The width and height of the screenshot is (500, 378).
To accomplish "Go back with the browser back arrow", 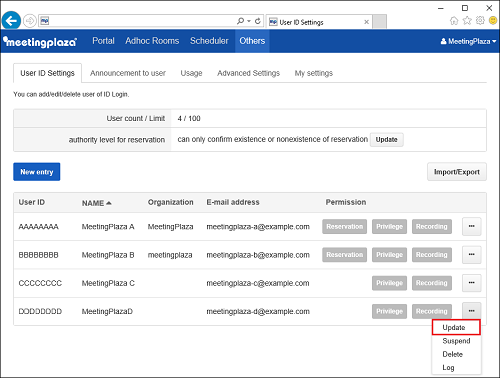I will pos(11,21).
